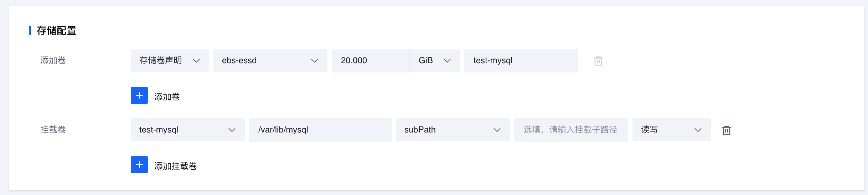Delete the /var/lib/mysql mount row trash icon
The width and height of the screenshot is (868, 195).
click(x=727, y=130)
